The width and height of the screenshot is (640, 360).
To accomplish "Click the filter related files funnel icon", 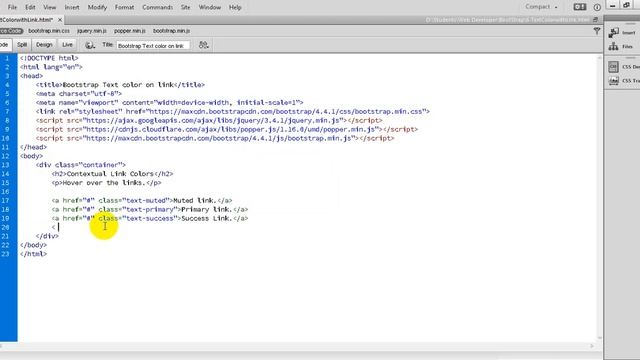I will pyautogui.click(x=597, y=31).
